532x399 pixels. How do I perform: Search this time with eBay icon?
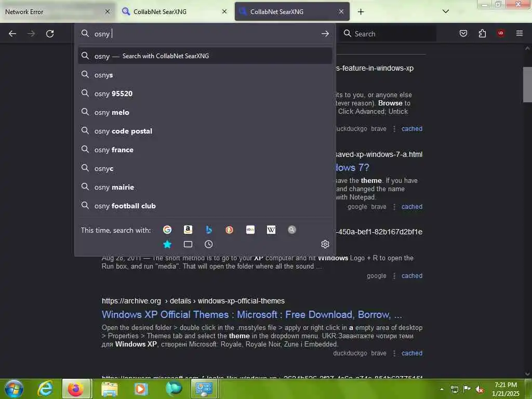click(250, 230)
